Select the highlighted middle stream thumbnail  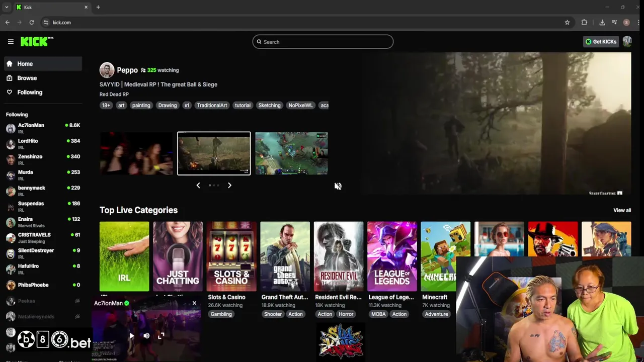coord(214,153)
